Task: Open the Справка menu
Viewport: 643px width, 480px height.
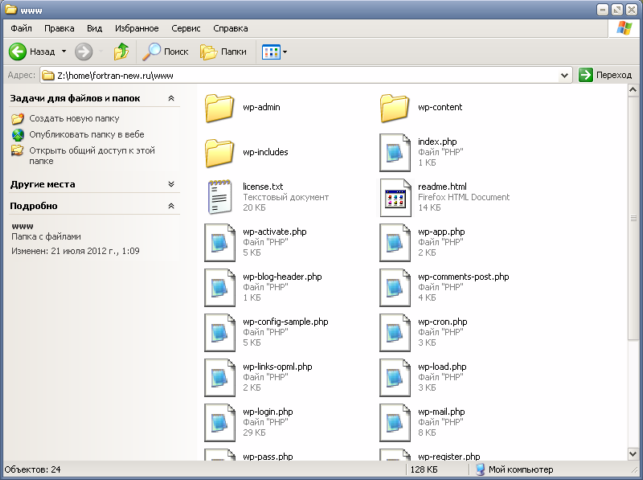Action: tap(230, 28)
